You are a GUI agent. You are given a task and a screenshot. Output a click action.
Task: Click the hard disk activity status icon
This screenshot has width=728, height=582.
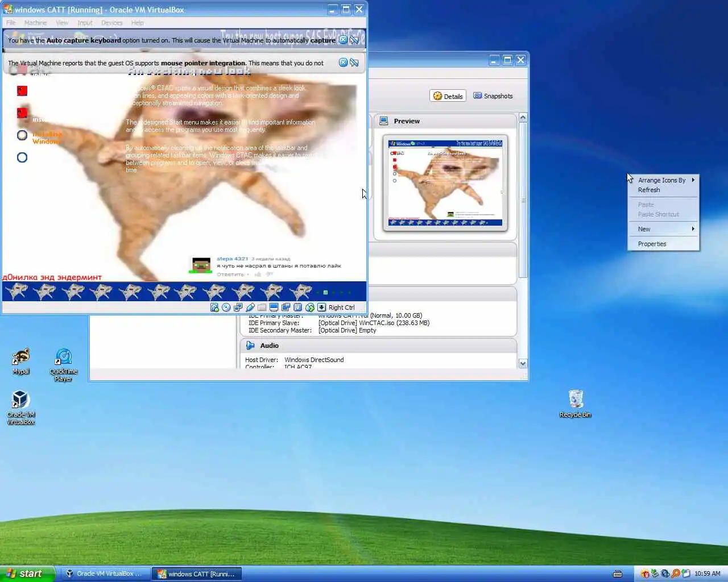tap(214, 307)
